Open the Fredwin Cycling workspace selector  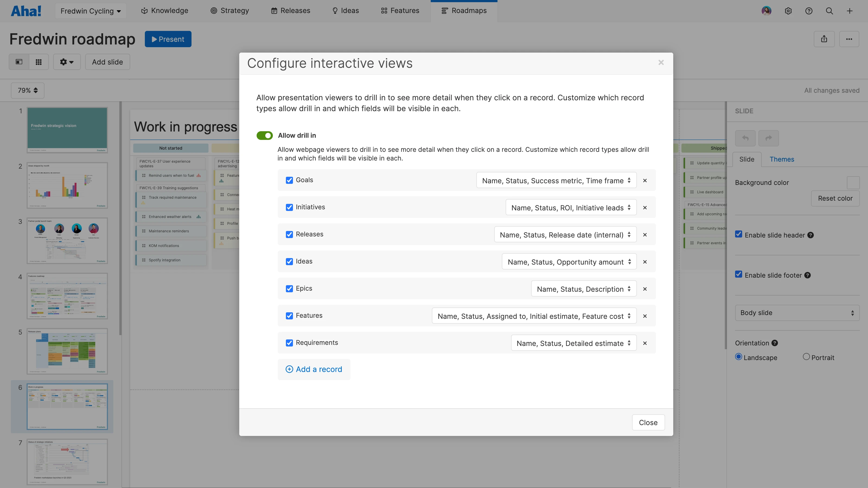[90, 11]
